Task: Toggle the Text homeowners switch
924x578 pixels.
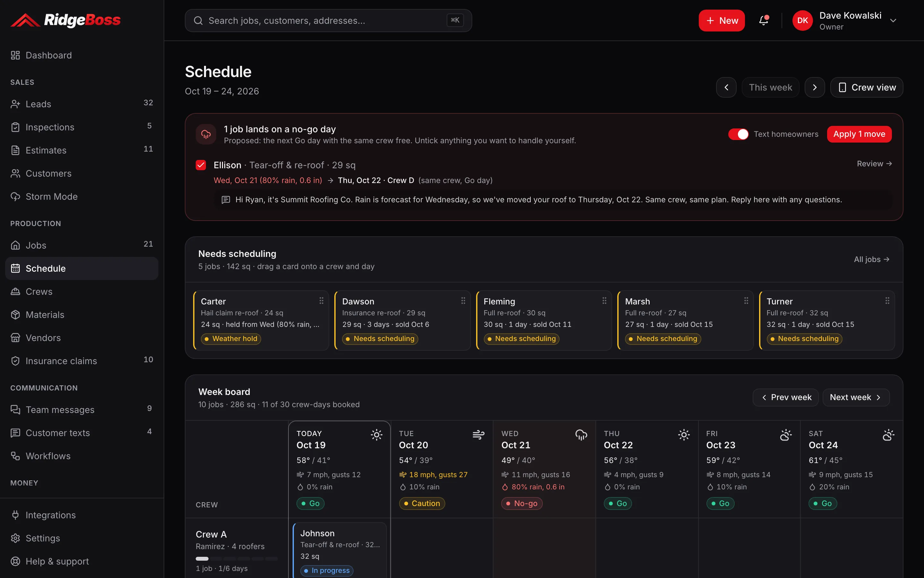Action: coord(739,134)
